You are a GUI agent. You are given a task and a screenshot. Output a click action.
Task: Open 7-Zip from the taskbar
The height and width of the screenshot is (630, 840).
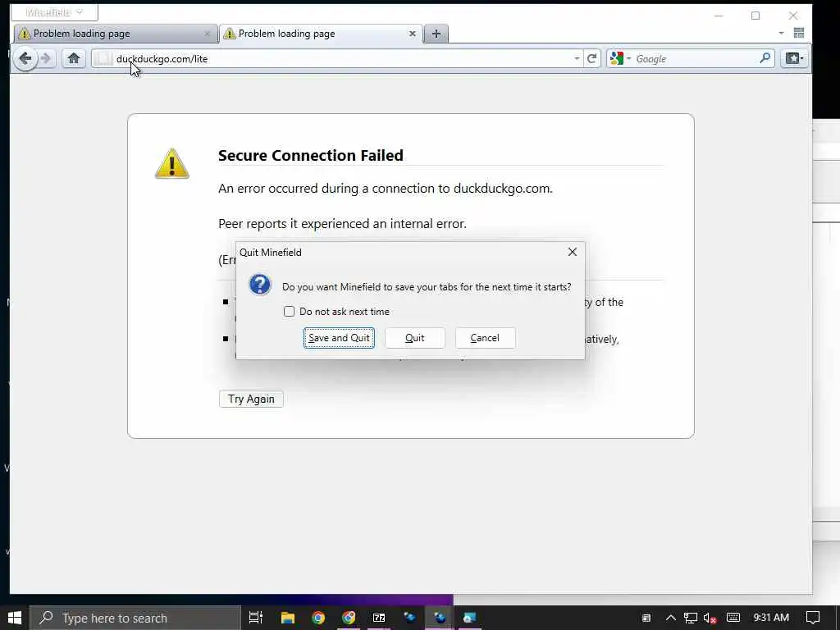379,618
